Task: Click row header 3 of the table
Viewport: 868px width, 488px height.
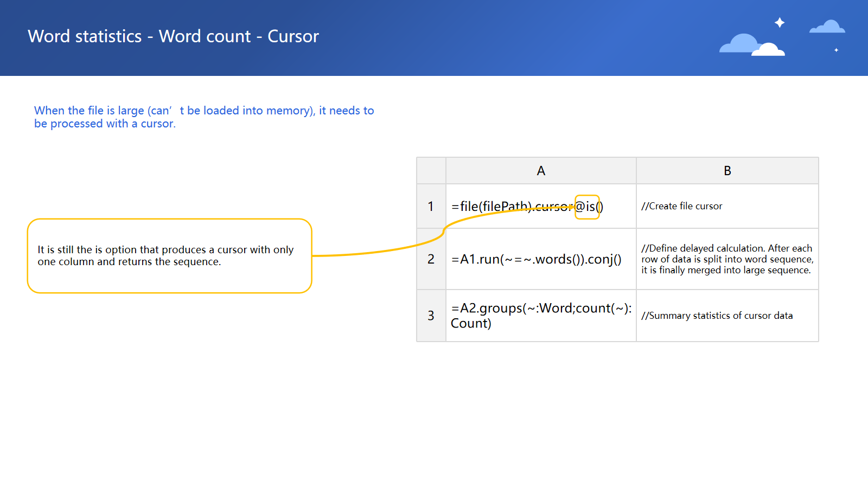Action: [x=431, y=316]
